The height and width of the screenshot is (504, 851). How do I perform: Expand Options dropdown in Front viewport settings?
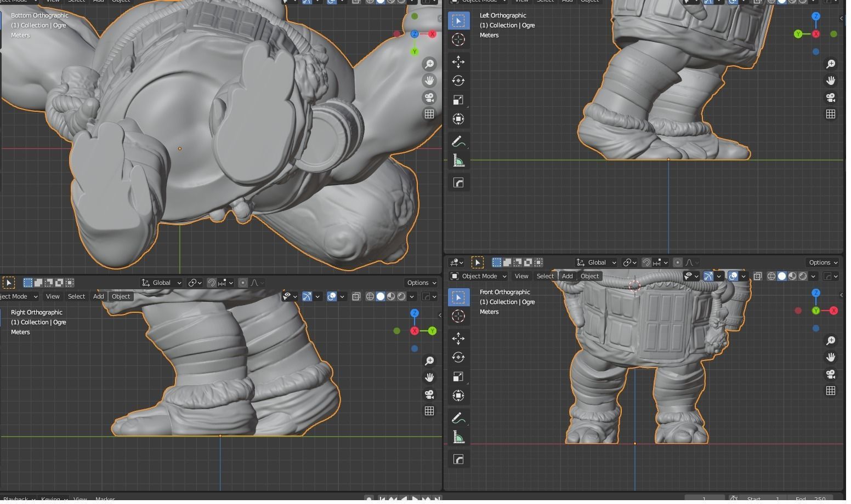823,263
